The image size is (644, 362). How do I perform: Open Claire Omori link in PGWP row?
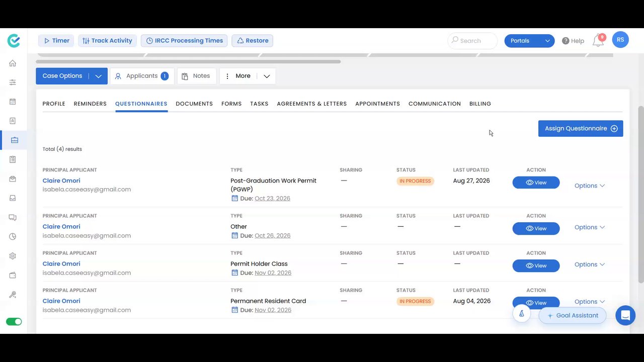pyautogui.click(x=61, y=180)
